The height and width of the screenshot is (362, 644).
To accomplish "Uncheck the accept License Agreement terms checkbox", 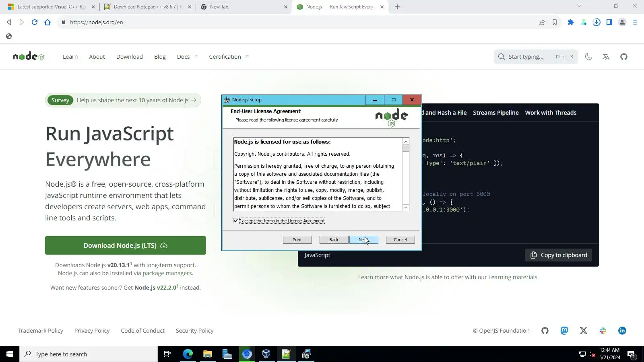I will 236,221.
